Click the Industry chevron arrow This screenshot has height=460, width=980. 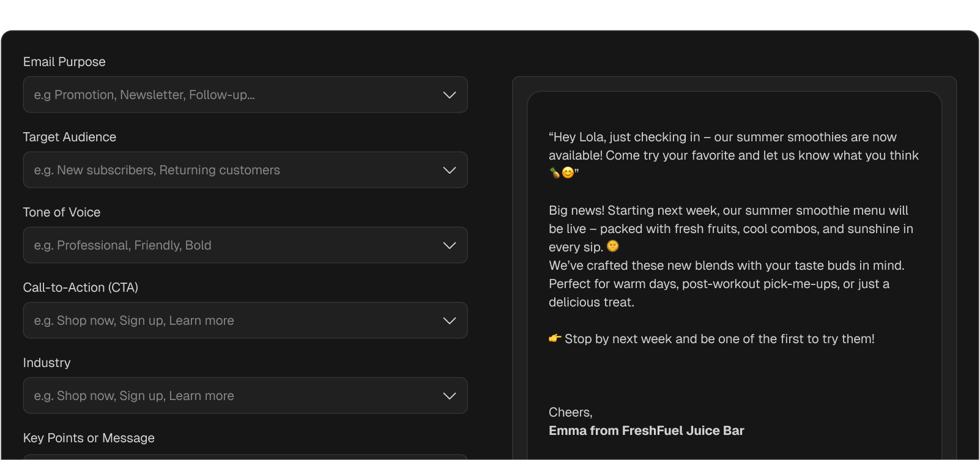click(x=450, y=396)
